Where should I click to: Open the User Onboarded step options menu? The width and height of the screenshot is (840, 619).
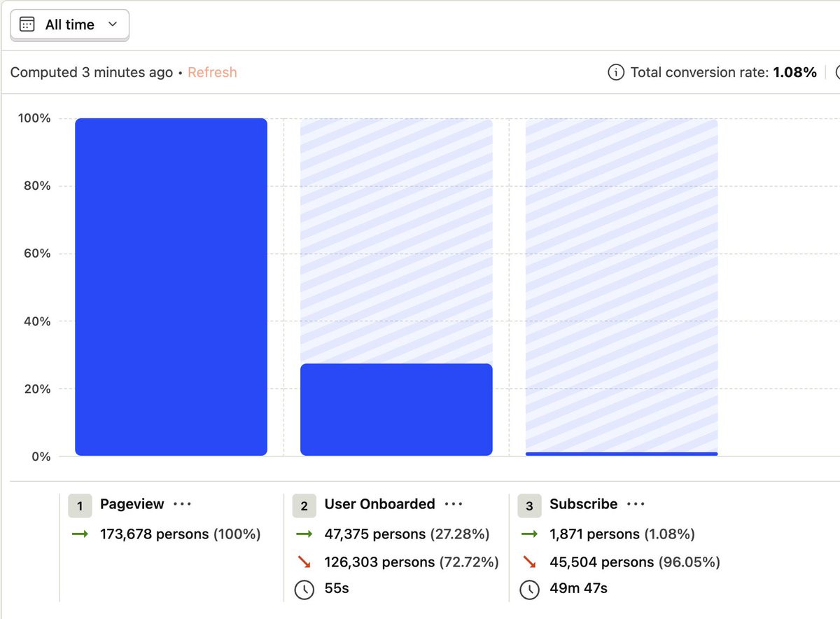pyautogui.click(x=454, y=504)
